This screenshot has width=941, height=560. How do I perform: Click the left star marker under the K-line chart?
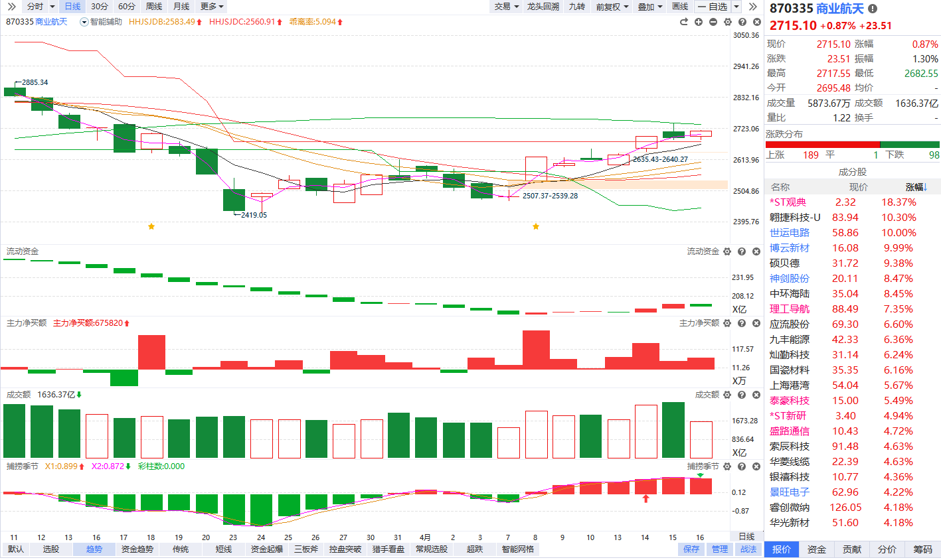(x=151, y=226)
